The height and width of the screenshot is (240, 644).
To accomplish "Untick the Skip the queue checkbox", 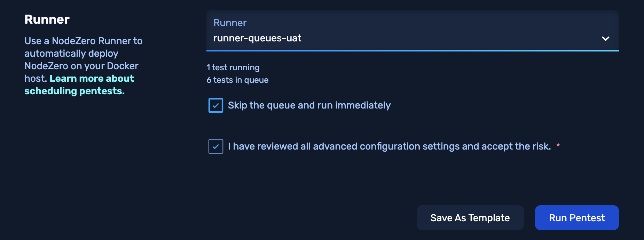I will point(216,105).
